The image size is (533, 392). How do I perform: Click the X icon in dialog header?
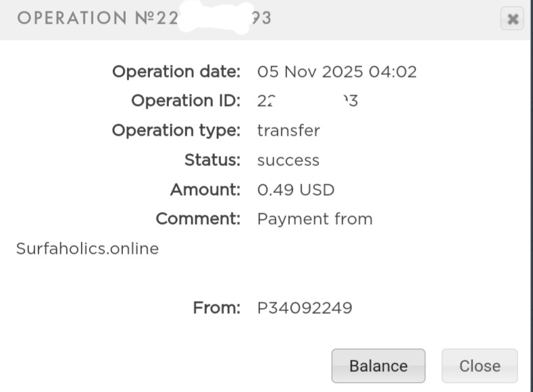click(x=512, y=19)
